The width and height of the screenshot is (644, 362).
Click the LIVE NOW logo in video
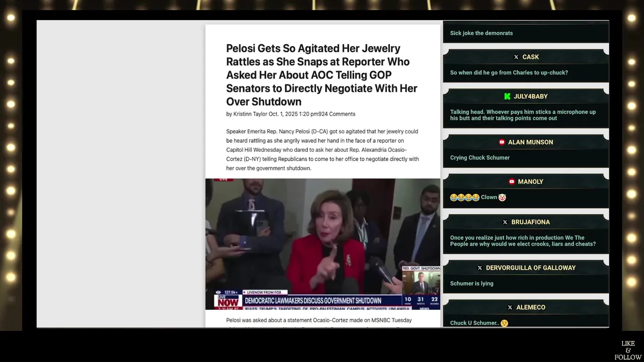pos(228,301)
